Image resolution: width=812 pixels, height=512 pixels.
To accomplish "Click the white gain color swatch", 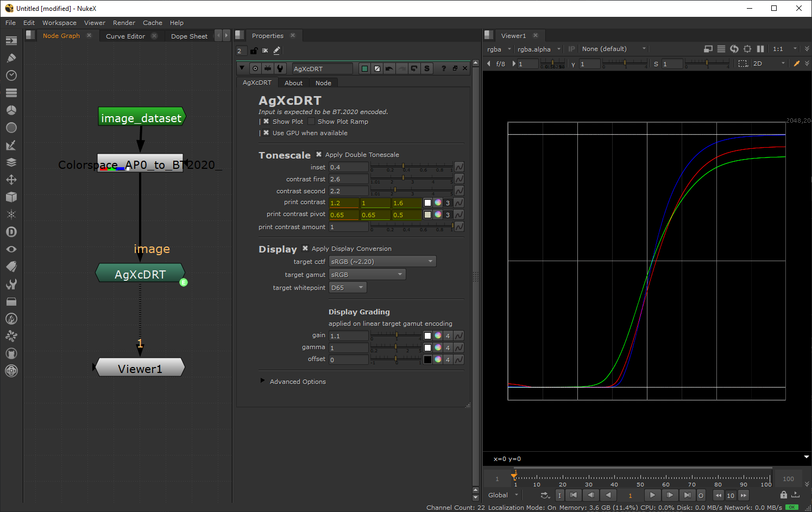I will point(427,336).
